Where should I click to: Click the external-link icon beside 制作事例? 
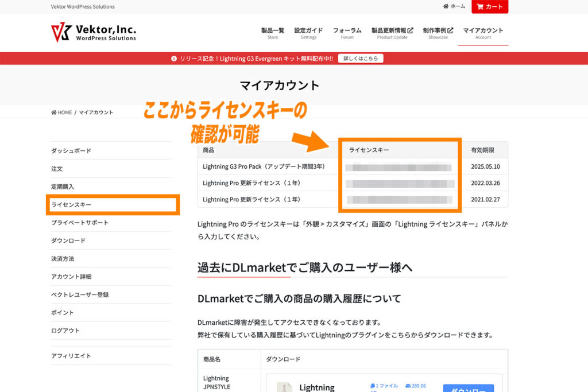(450, 29)
